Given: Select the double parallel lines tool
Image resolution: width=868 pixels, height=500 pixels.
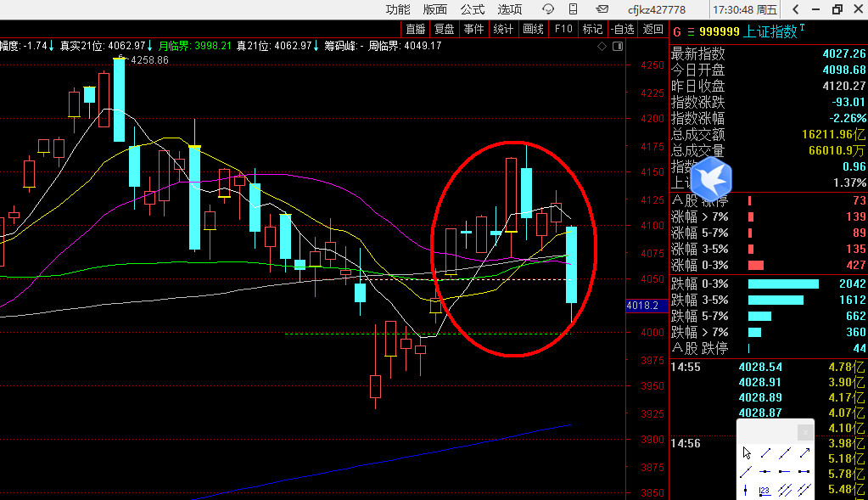Looking at the screenshot, I should [x=804, y=490].
